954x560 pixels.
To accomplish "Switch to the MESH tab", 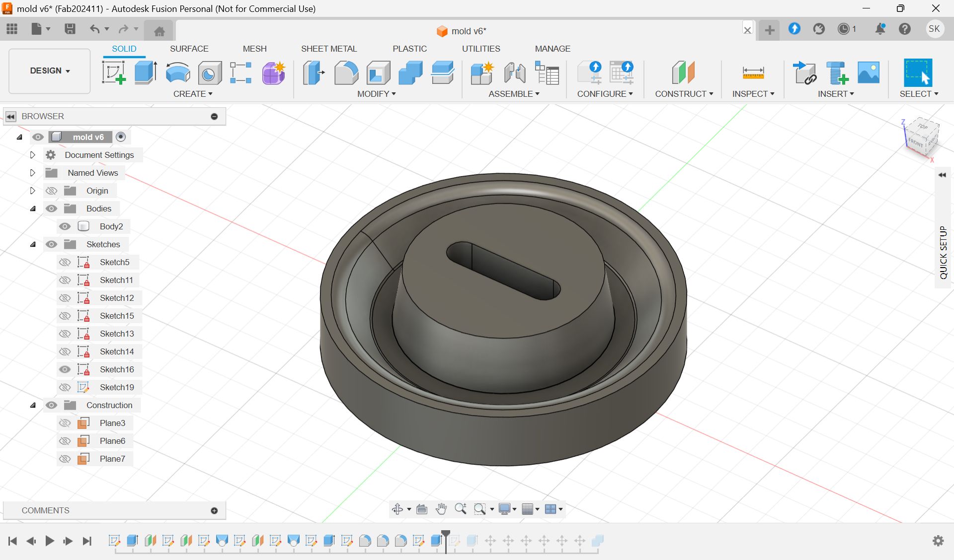I will [x=254, y=49].
